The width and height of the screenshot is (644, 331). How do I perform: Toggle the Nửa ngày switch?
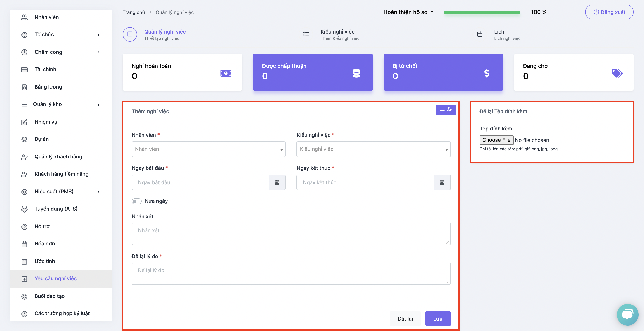(136, 201)
